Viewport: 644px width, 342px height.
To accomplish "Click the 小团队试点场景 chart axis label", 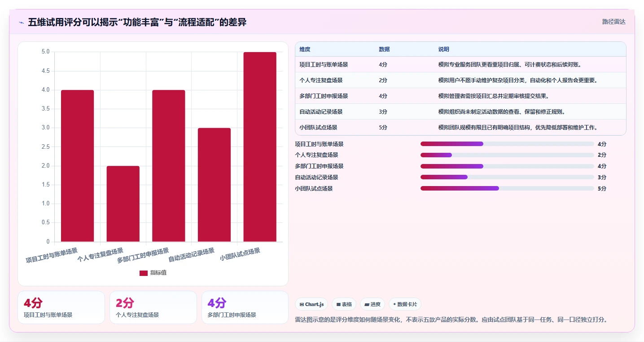I will click(240, 254).
